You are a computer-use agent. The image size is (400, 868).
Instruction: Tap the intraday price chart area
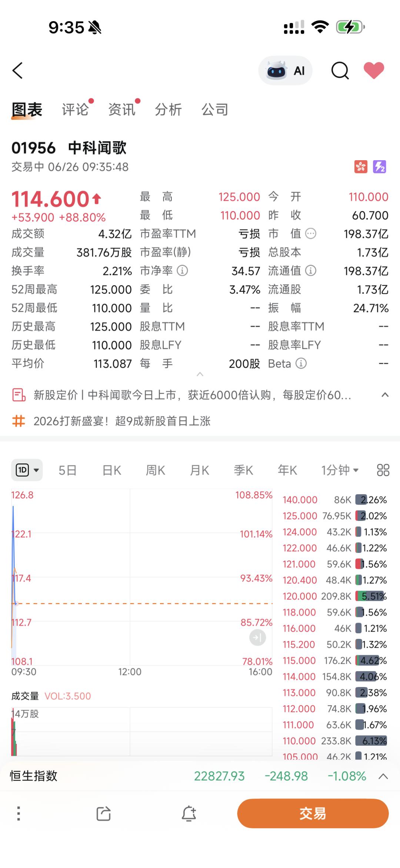(x=142, y=578)
